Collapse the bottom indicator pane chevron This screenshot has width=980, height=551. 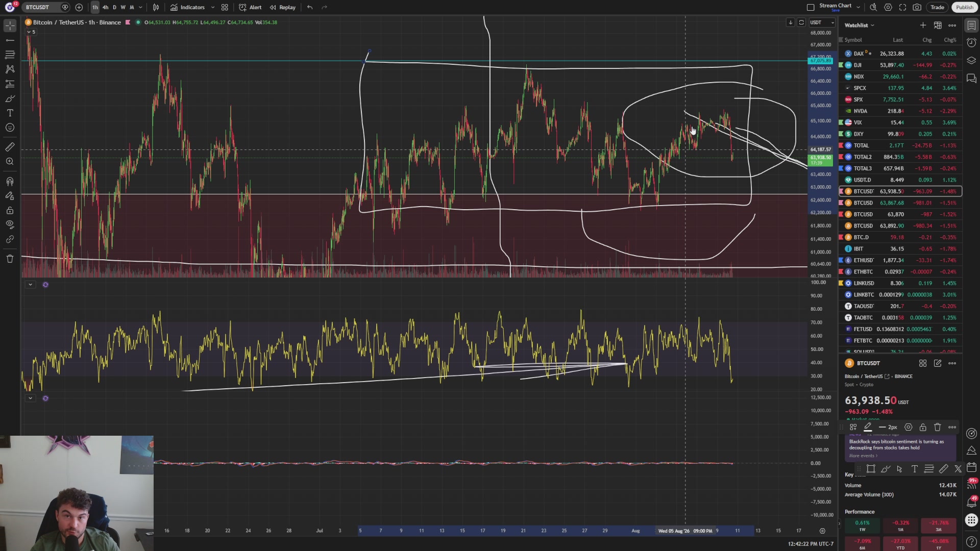30,398
